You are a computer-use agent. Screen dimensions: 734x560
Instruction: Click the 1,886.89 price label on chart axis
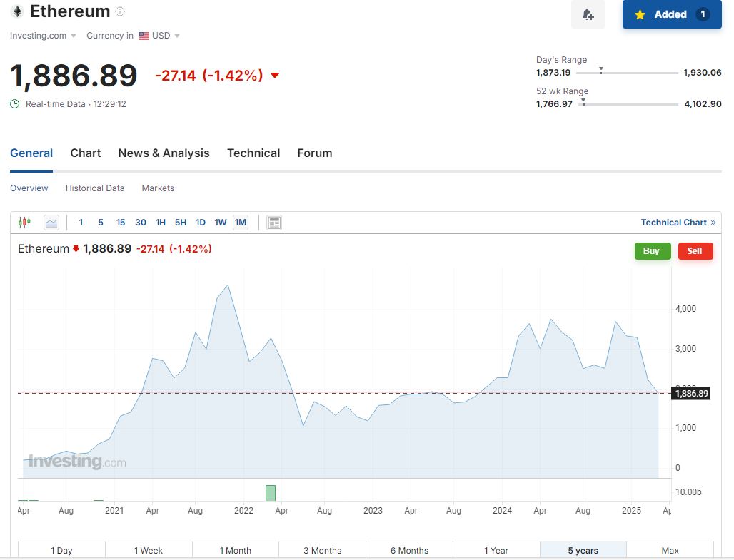point(691,394)
